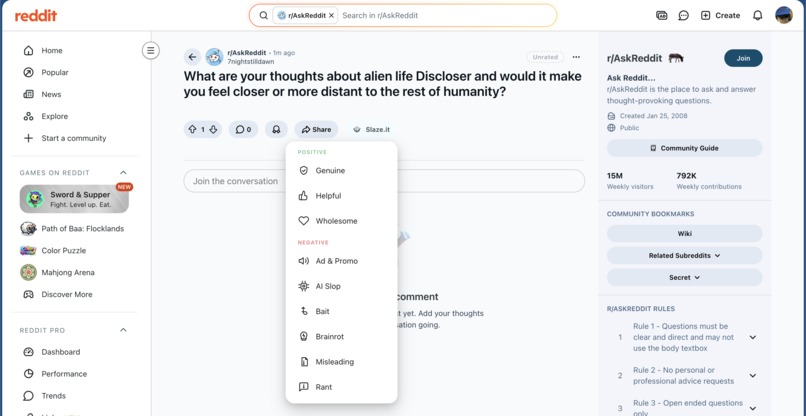Mark the post as Misleading
The image size is (806, 416).
341,362
